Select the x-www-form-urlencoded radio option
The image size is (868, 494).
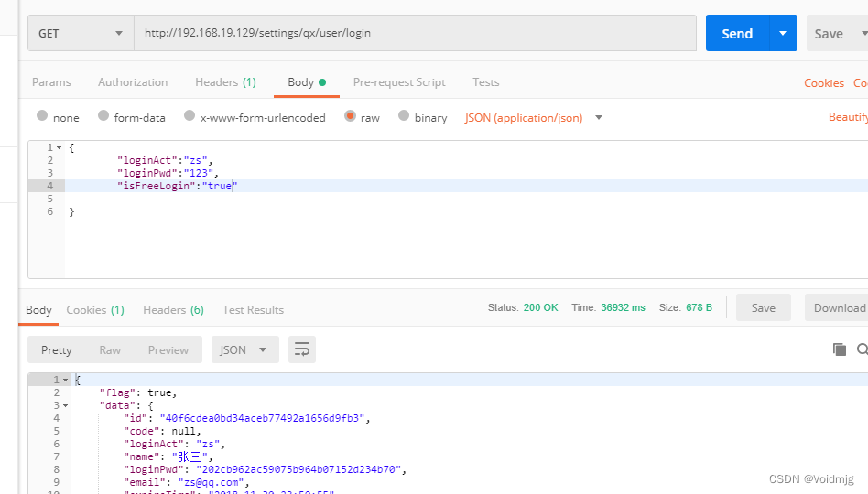[x=190, y=115]
